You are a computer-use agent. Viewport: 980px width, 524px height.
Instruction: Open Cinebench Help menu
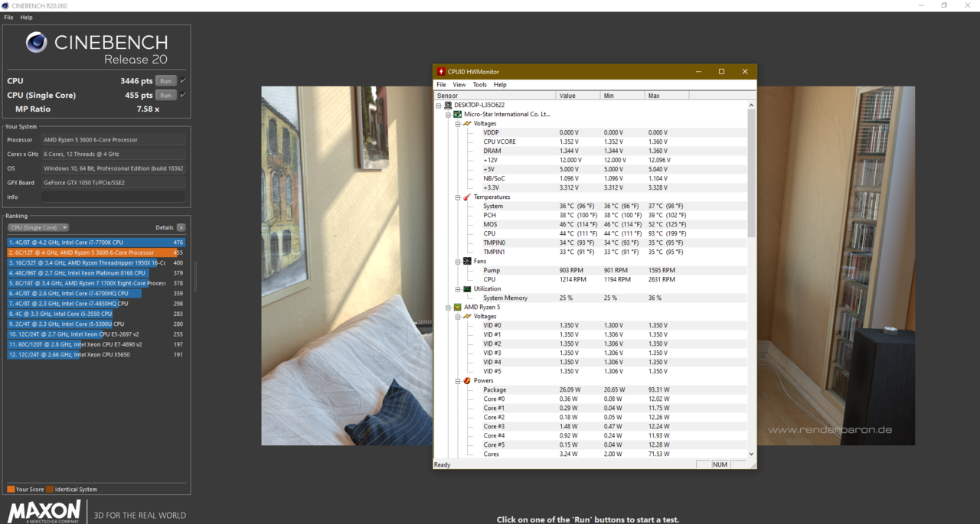(26, 18)
